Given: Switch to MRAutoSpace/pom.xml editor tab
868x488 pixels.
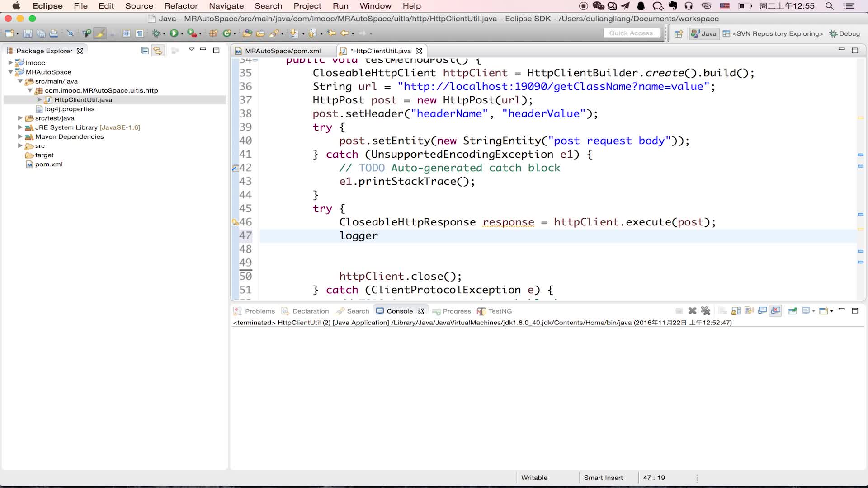Looking at the screenshot, I should 283,51.
